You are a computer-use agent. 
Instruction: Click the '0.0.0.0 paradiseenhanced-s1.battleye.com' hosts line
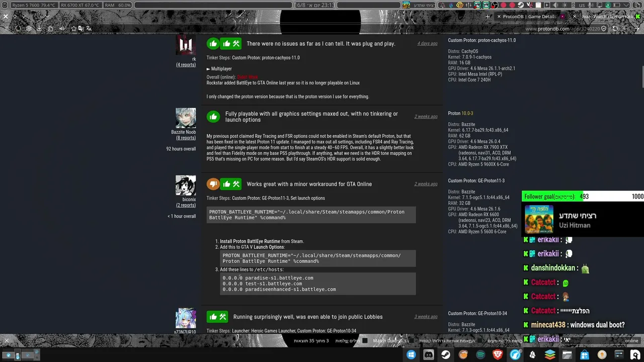279,290
